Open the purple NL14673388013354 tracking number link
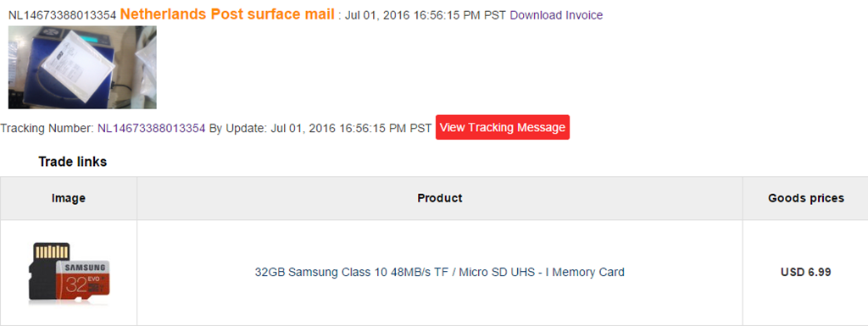 (152, 128)
